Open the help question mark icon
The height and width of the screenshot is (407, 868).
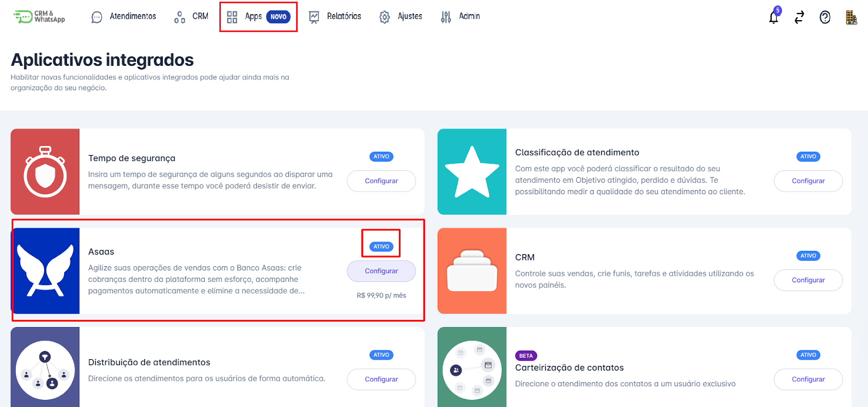click(x=825, y=17)
